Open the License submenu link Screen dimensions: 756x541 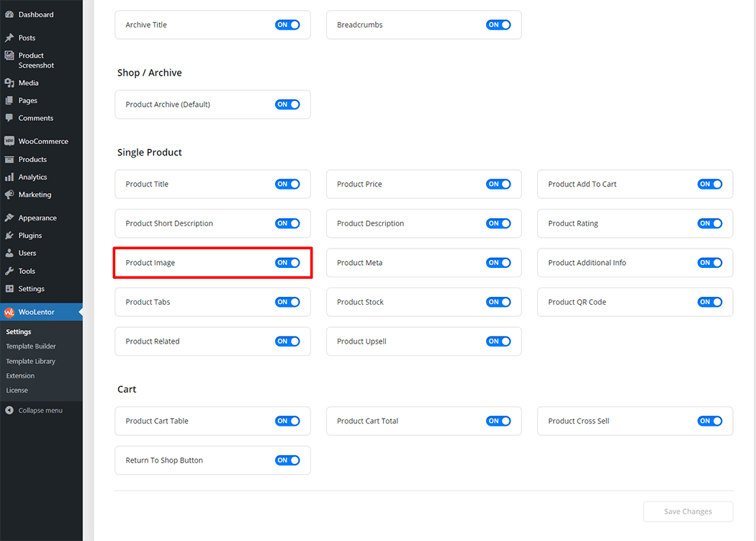17,390
